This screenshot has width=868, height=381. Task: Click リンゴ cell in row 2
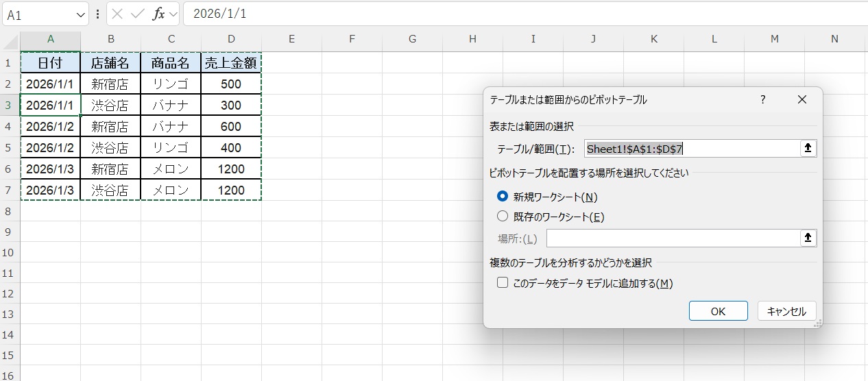click(171, 84)
